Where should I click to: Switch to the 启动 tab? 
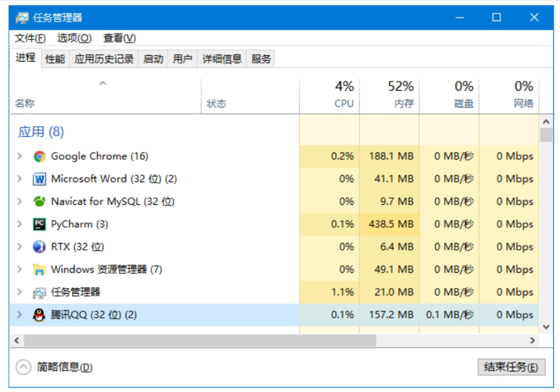tap(153, 59)
